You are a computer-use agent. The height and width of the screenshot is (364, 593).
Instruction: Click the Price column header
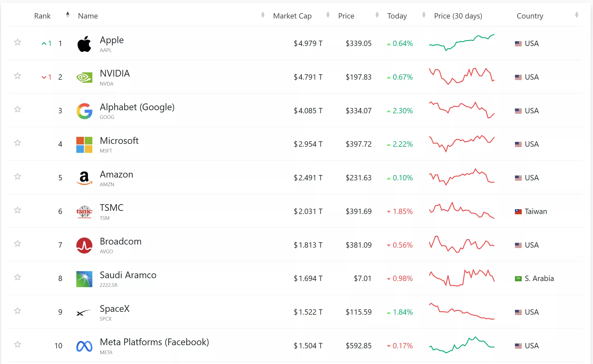pos(346,16)
